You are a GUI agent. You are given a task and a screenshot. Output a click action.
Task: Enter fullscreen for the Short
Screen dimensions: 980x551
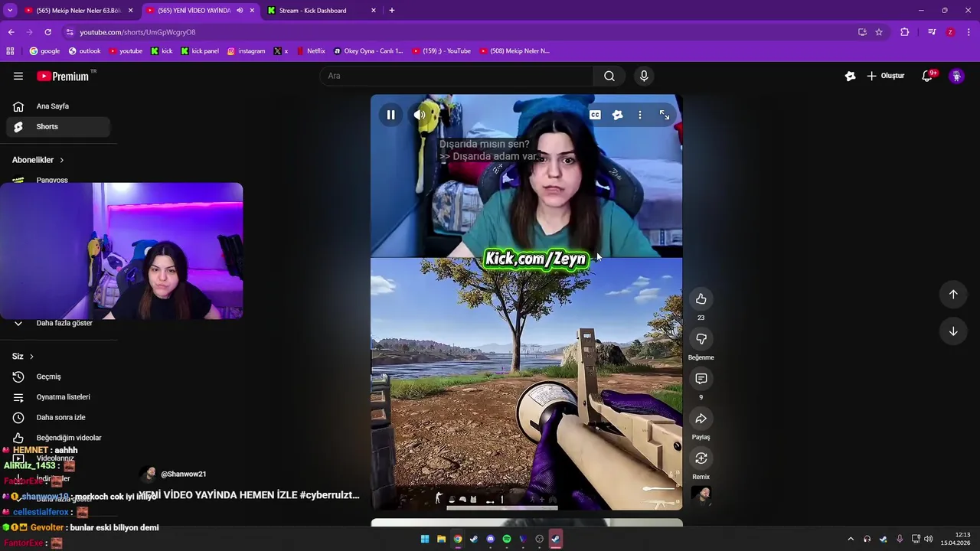coord(665,115)
